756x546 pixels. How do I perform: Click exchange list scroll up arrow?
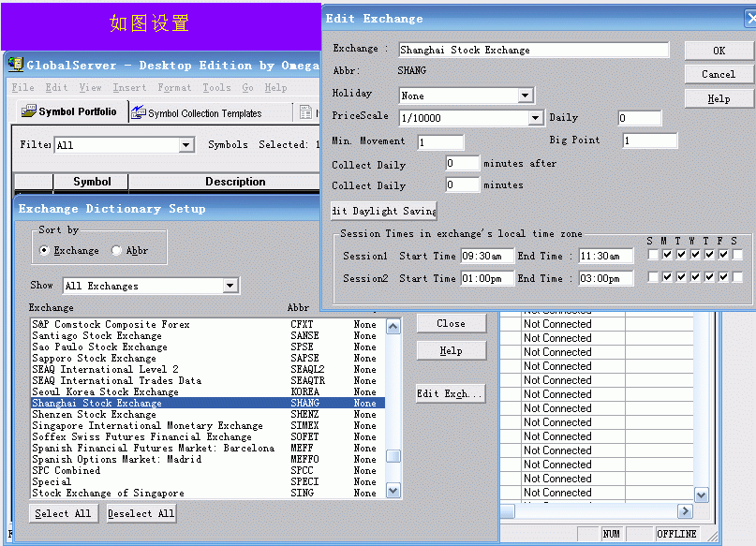point(393,327)
